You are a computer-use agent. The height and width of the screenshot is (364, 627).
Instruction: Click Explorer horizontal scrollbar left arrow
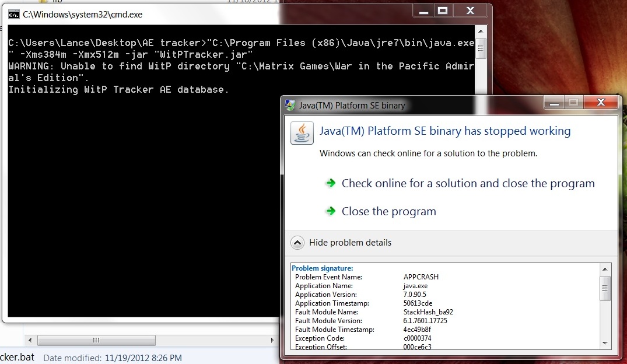click(30, 341)
